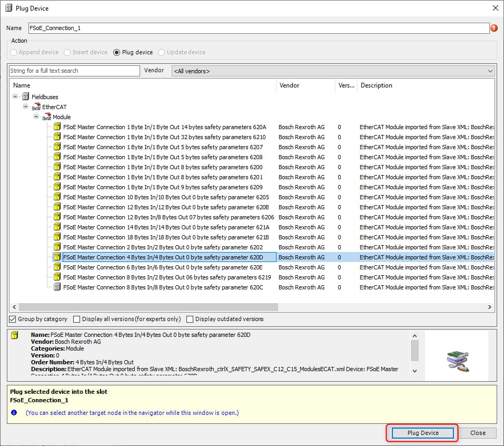Click icon of module 620E row

pos(57,266)
